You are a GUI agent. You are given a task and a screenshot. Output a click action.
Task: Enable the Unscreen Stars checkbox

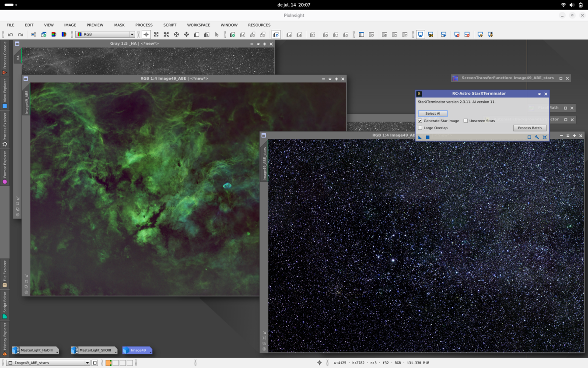pos(465,120)
